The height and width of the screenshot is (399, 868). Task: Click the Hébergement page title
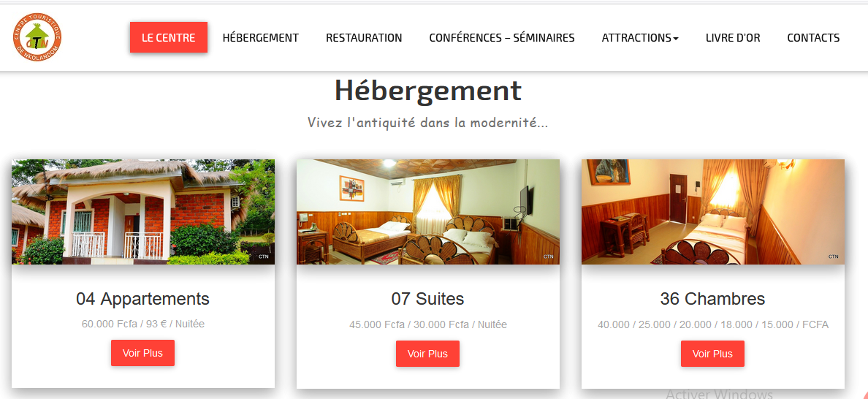pos(428,90)
